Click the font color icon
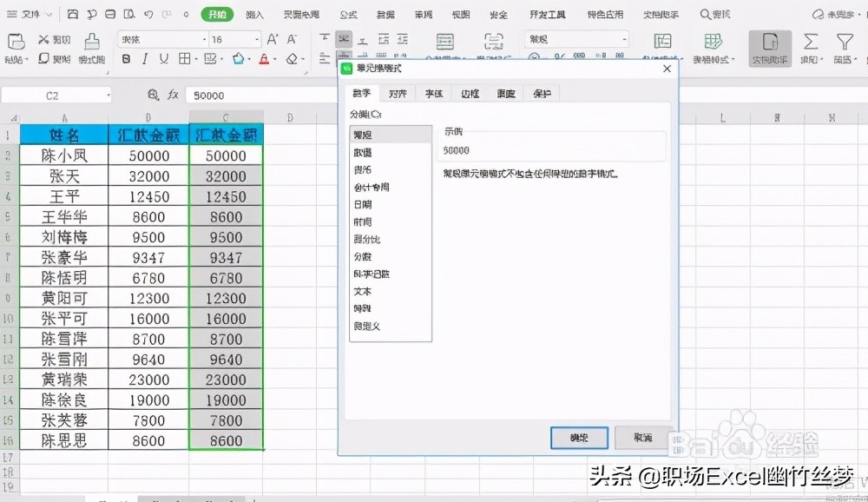Image resolution: width=868 pixels, height=502 pixels. (266, 60)
